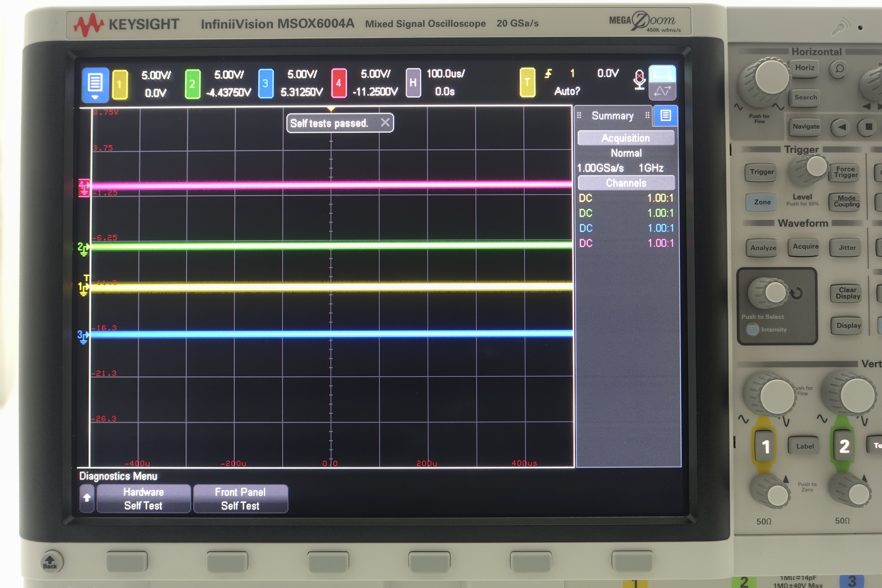This screenshot has height=588, width=882.
Task: Push the Intensity indicator button
Action: coord(752,330)
